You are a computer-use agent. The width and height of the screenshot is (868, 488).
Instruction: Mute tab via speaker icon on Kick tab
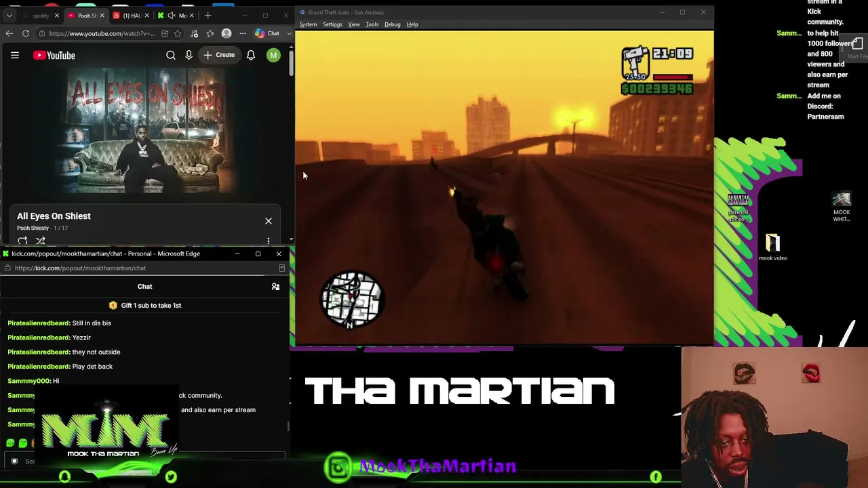(x=172, y=16)
